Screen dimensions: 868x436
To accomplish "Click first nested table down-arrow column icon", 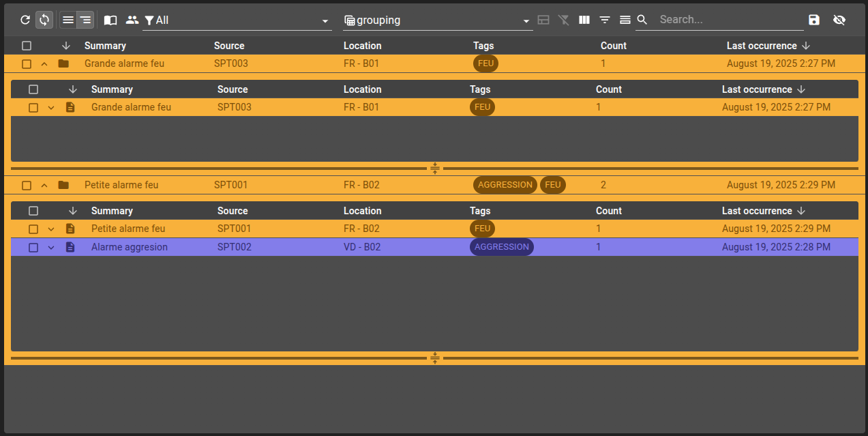I will [73, 89].
